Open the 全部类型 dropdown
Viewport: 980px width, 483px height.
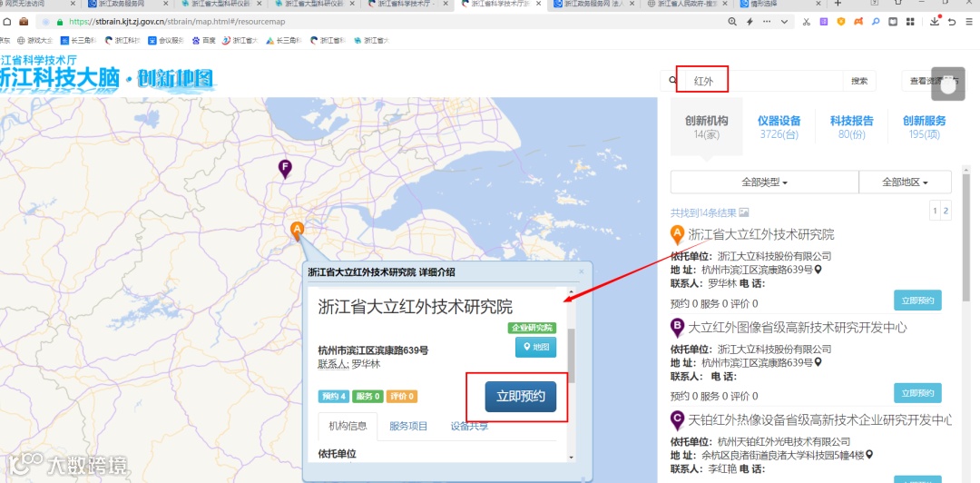click(x=764, y=182)
